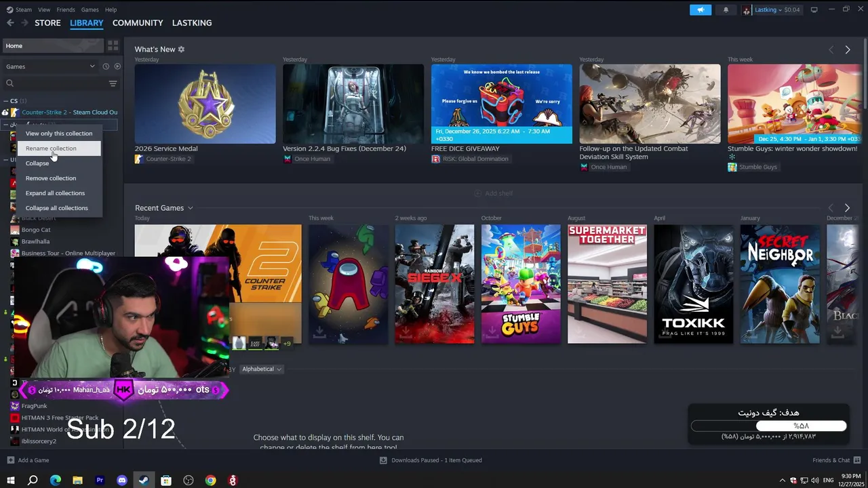Click the library search magnifier icon

click(9, 83)
